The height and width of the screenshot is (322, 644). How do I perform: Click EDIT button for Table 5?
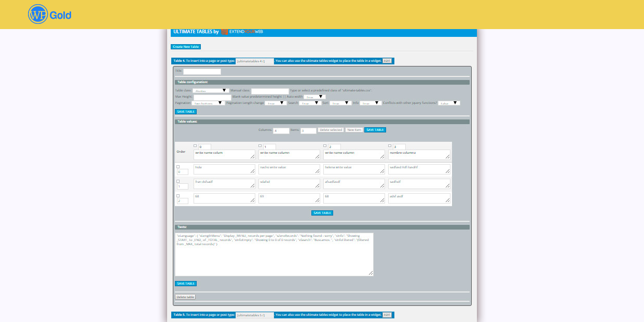[387, 315]
